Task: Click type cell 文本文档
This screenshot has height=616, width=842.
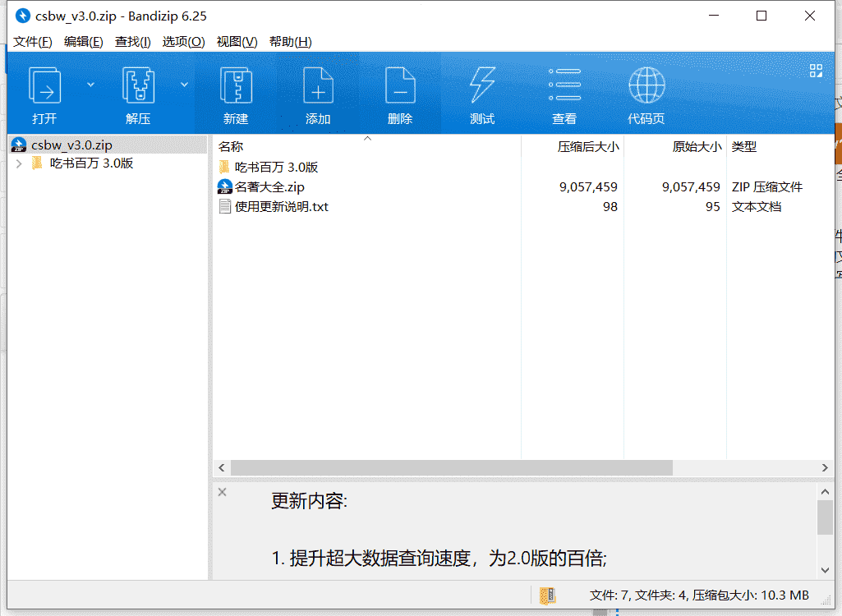Action: coord(757,207)
